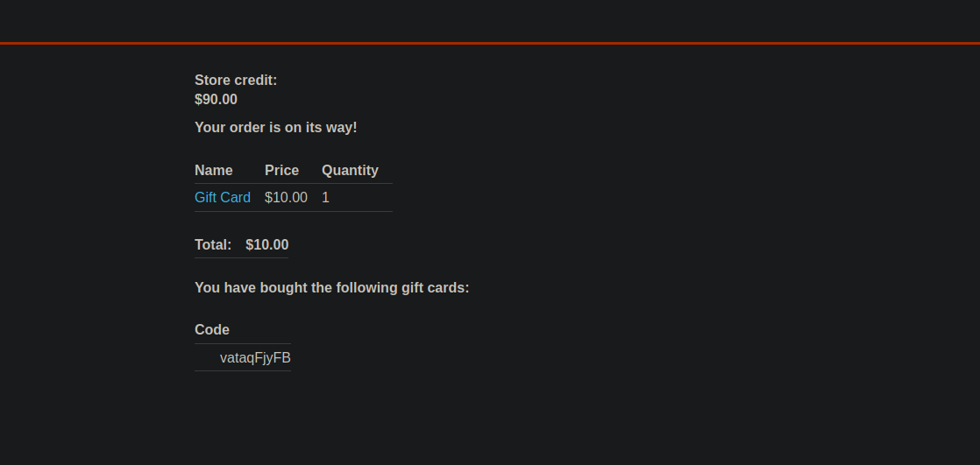Viewport: 980px width, 465px height.
Task: Click the divider line under the Code header
Action: point(242,343)
